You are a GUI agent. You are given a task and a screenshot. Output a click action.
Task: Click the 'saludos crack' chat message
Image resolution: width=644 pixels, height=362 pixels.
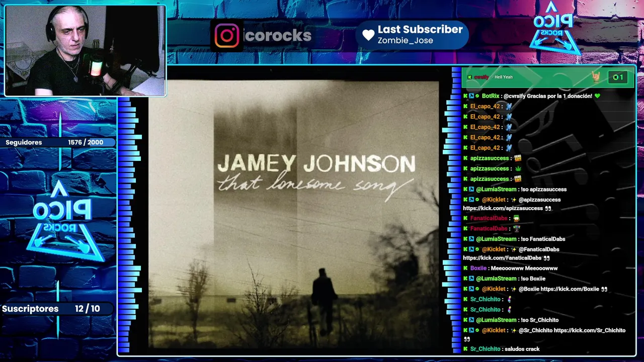click(x=522, y=349)
